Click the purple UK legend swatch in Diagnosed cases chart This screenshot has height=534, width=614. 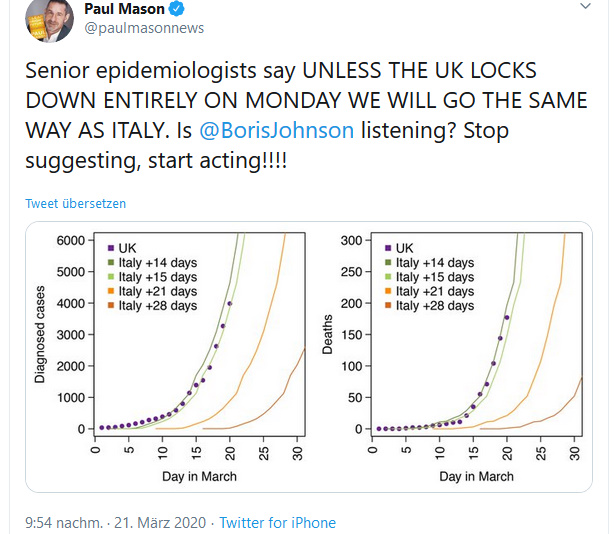(x=108, y=248)
